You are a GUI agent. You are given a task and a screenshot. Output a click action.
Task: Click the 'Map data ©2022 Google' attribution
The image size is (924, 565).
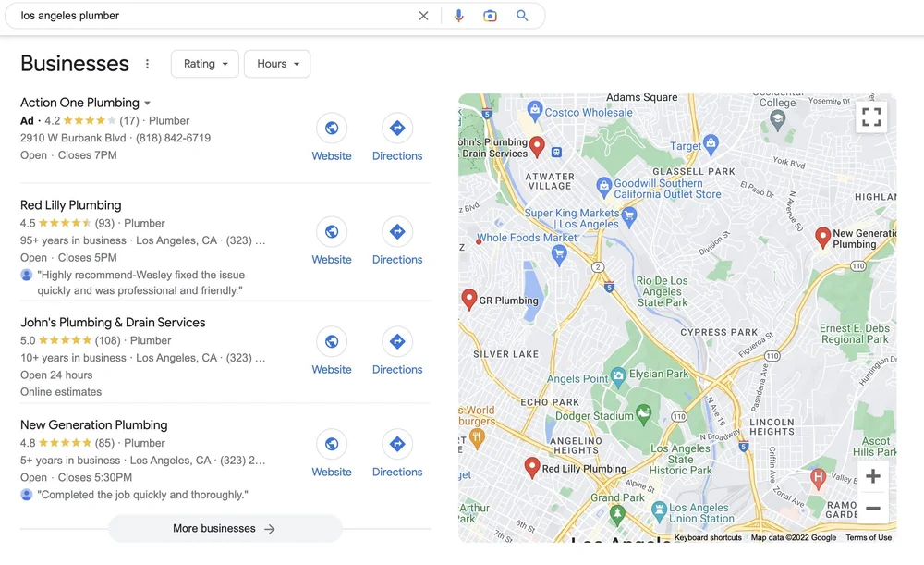click(793, 537)
